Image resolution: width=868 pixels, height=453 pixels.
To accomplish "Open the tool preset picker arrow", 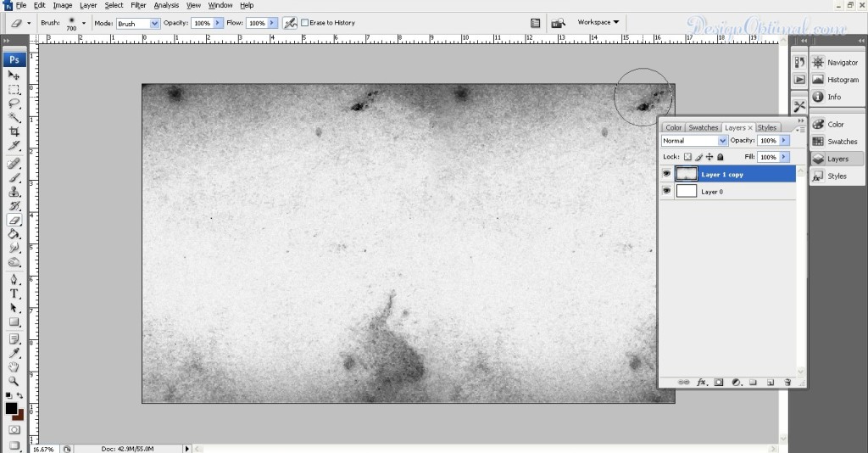I will (x=29, y=23).
